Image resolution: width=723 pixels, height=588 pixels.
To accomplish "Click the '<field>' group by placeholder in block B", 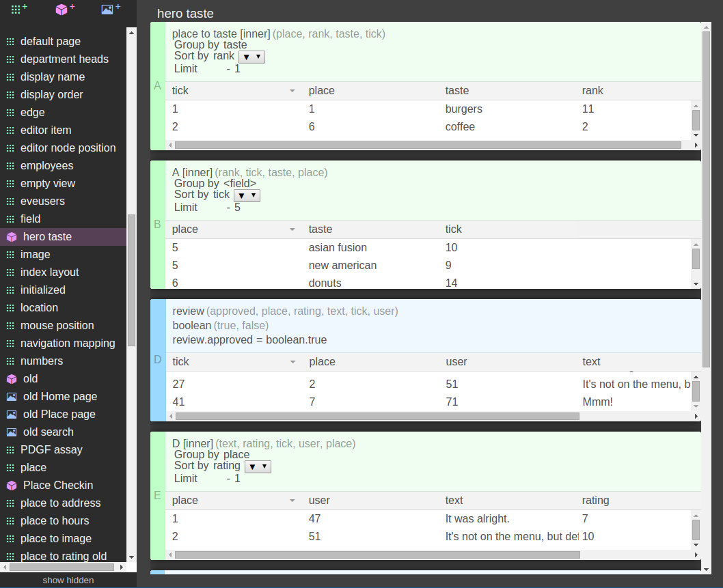I will (240, 183).
